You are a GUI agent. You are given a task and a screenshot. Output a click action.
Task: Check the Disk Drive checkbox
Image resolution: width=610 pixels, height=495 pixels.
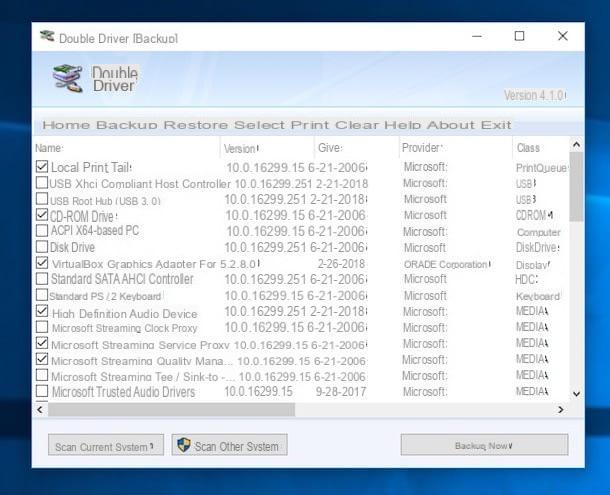coord(42,246)
